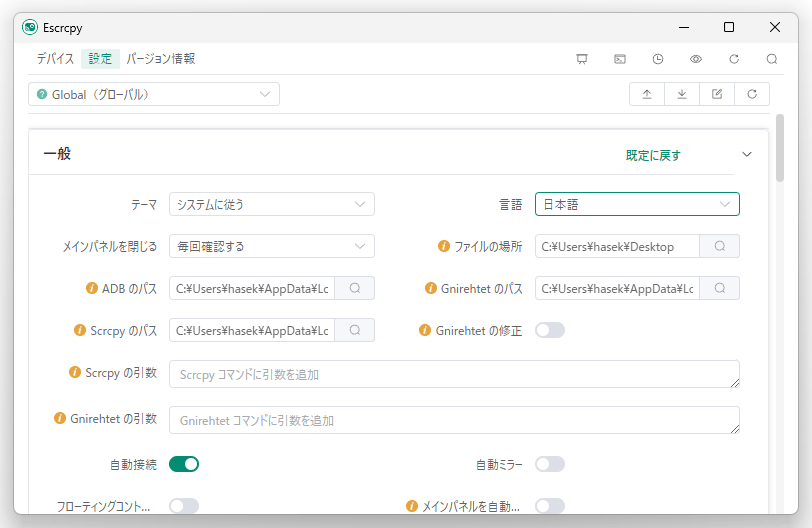Click the download arrow icon beside the Global selector
The width and height of the screenshot is (812, 528).
click(x=682, y=94)
